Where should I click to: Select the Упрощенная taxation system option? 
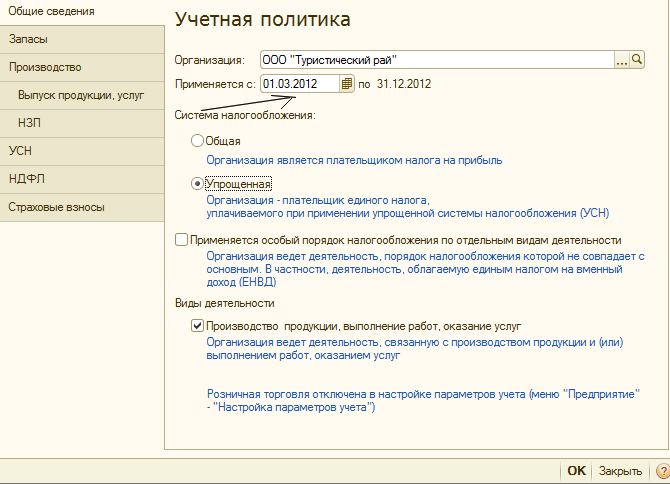[197, 184]
